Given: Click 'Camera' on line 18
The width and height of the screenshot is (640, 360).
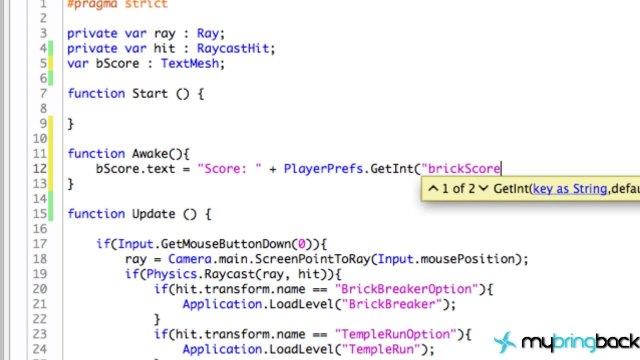Looking at the screenshot, I should coord(190,259).
